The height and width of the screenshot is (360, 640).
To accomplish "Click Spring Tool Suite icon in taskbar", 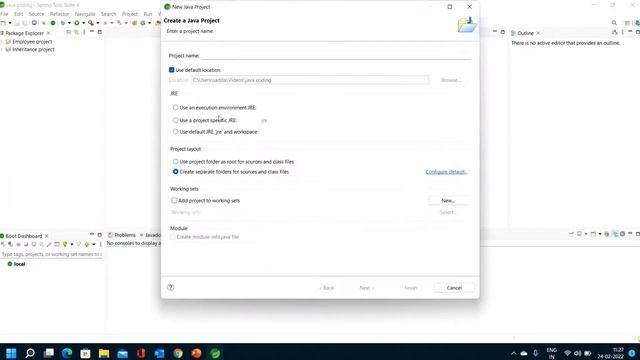I will [x=215, y=353].
